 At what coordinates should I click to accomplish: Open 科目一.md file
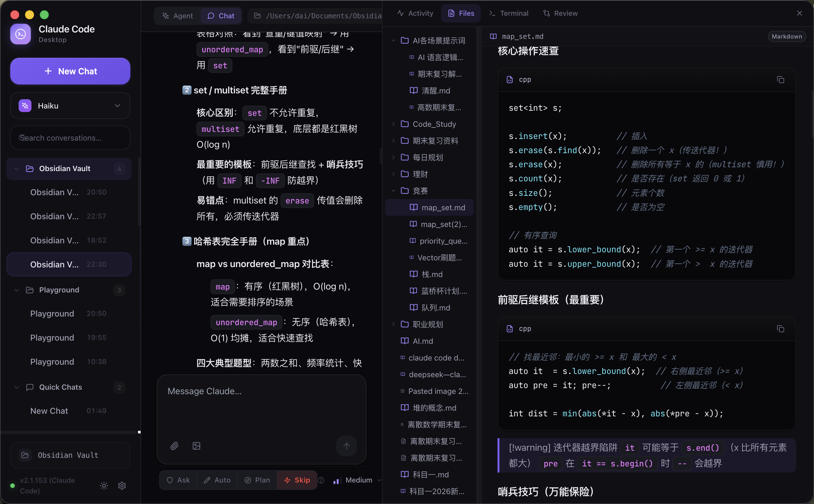[429, 475]
